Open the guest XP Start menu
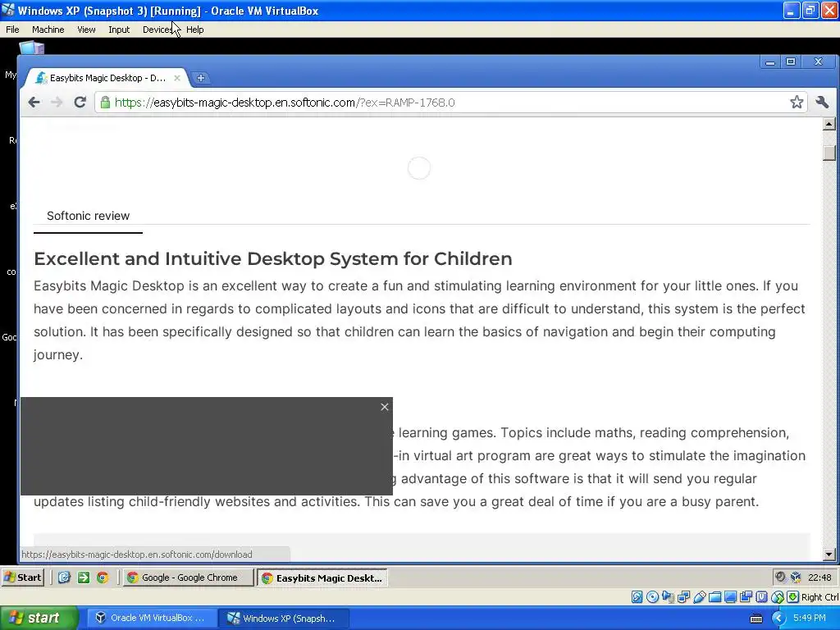Image resolution: width=840 pixels, height=630 pixels. tap(22, 577)
